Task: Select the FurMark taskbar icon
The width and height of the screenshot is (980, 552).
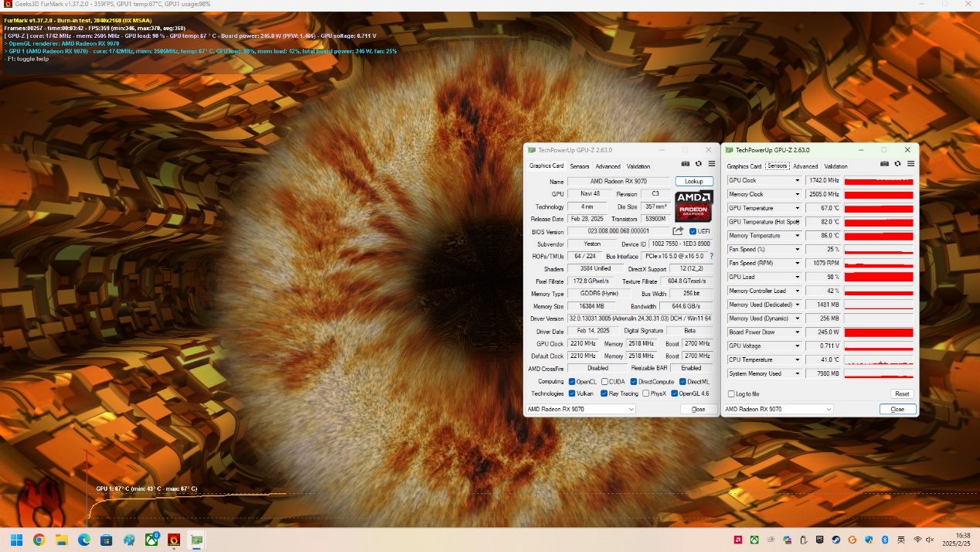Action: pos(175,540)
